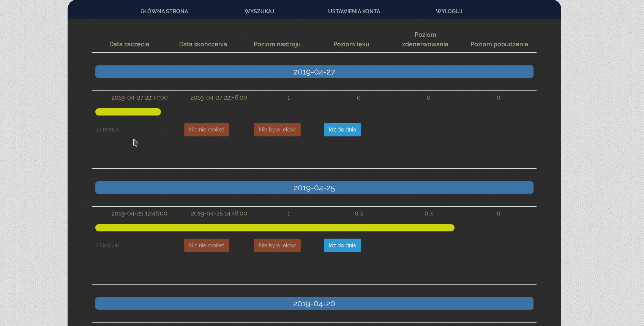Click the Data zaczęcia column header
The image size is (644, 326).
click(129, 44)
